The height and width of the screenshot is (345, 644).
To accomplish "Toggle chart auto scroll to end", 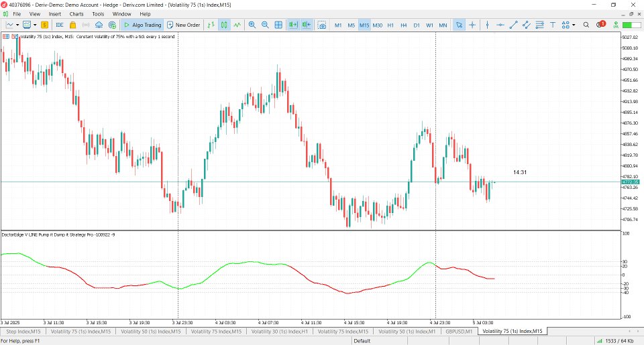I will tap(293, 25).
